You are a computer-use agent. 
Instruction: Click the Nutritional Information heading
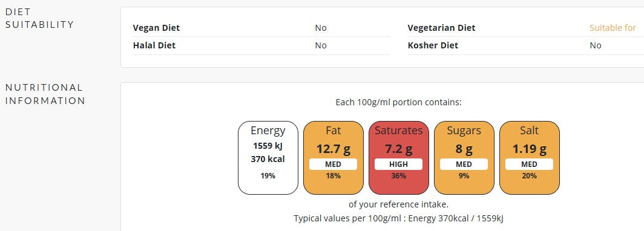[45, 94]
